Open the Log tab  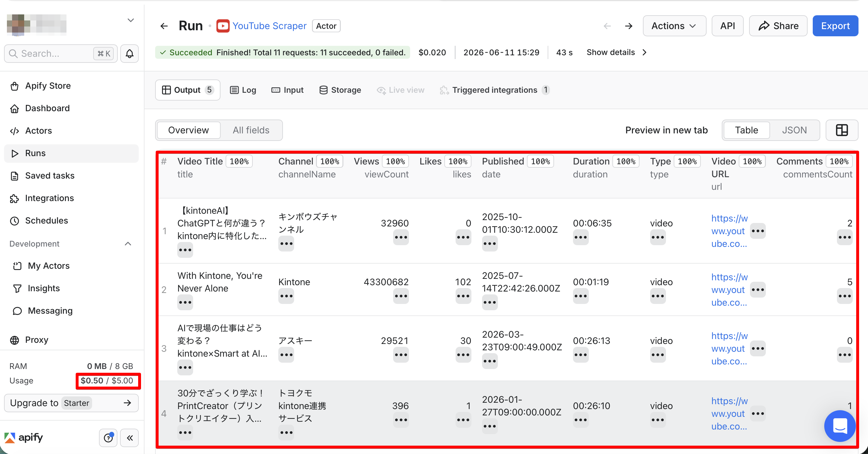tap(243, 90)
